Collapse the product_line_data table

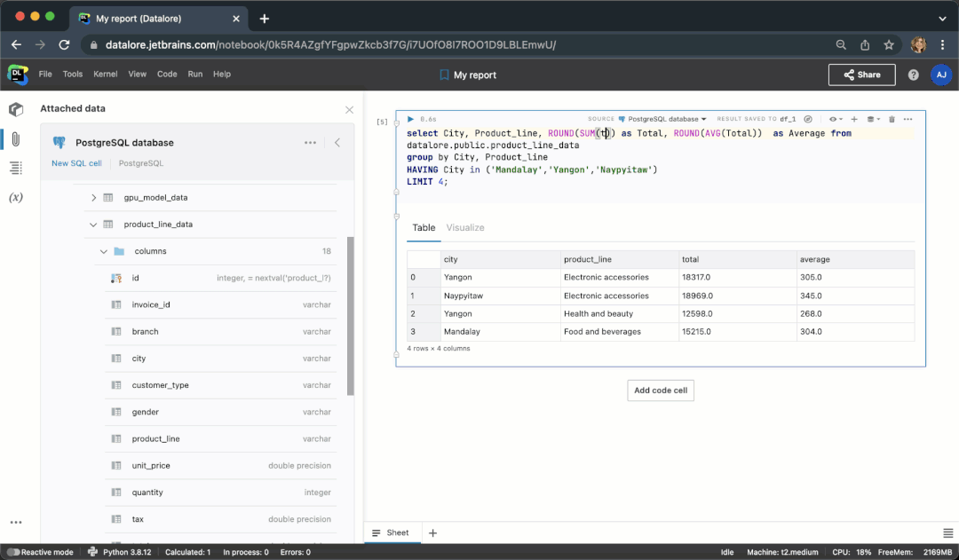(94, 225)
